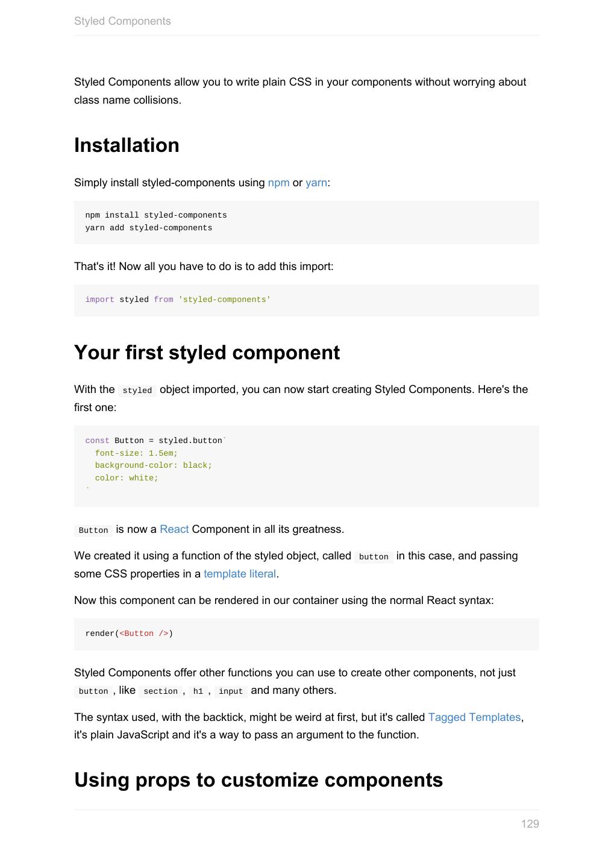Open the Tagged Templates link
Image resolution: width=614 pixels, height=868 pixels.
[474, 717]
